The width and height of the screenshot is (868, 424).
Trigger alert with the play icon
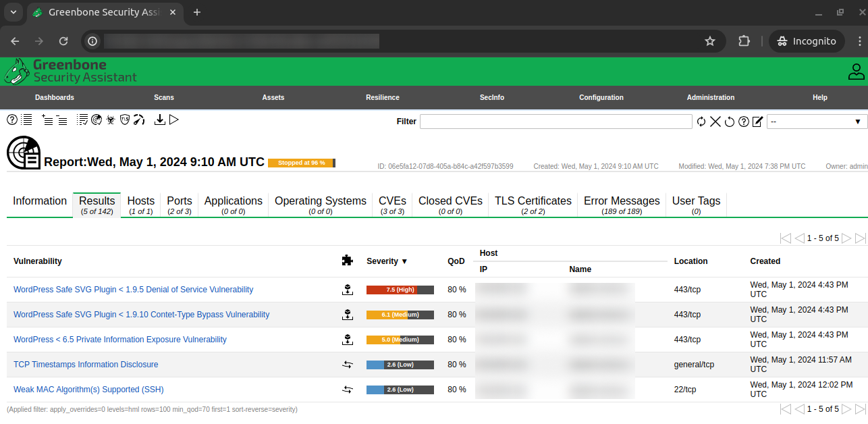(174, 120)
